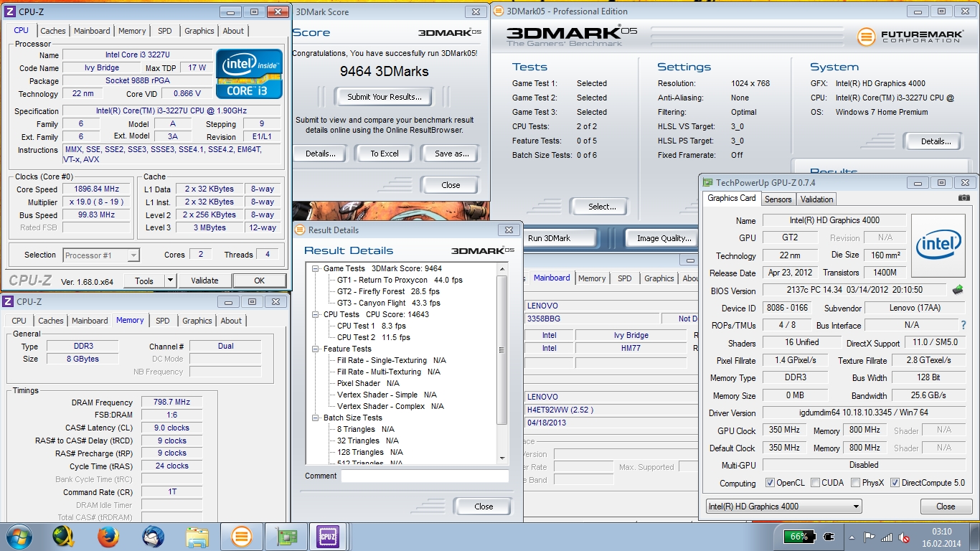The height and width of the screenshot is (551, 980).
Task: Switch to Validation tab in GPU-Z
Action: click(816, 199)
